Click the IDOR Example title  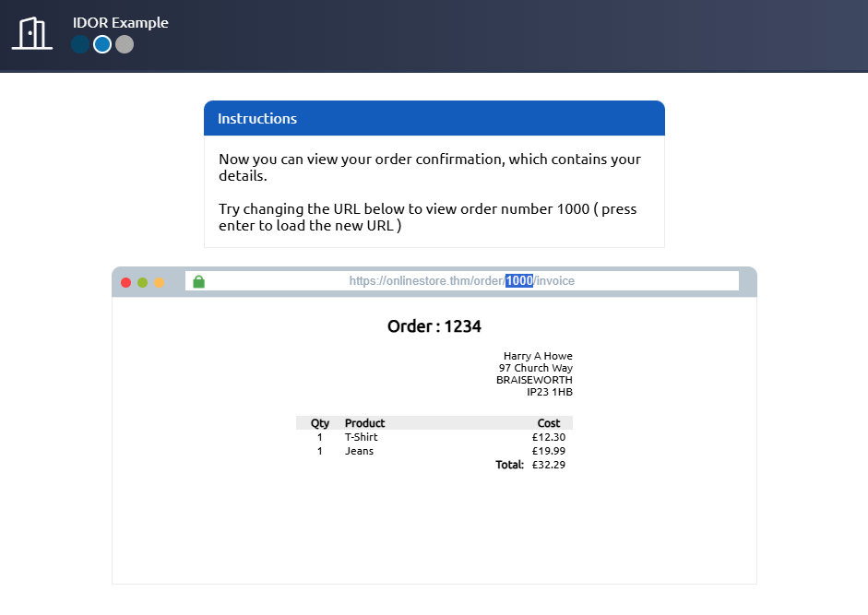(121, 22)
